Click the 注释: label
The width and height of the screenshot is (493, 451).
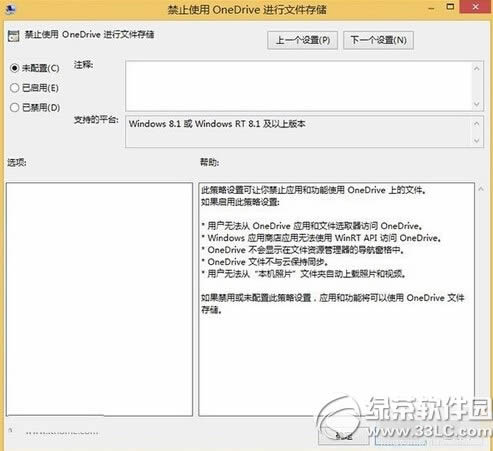84,65
